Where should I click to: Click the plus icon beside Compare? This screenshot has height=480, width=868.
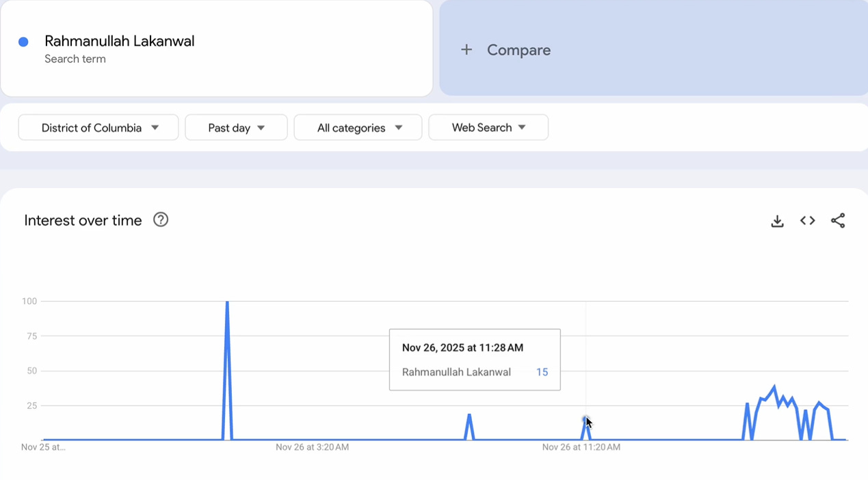tap(466, 50)
